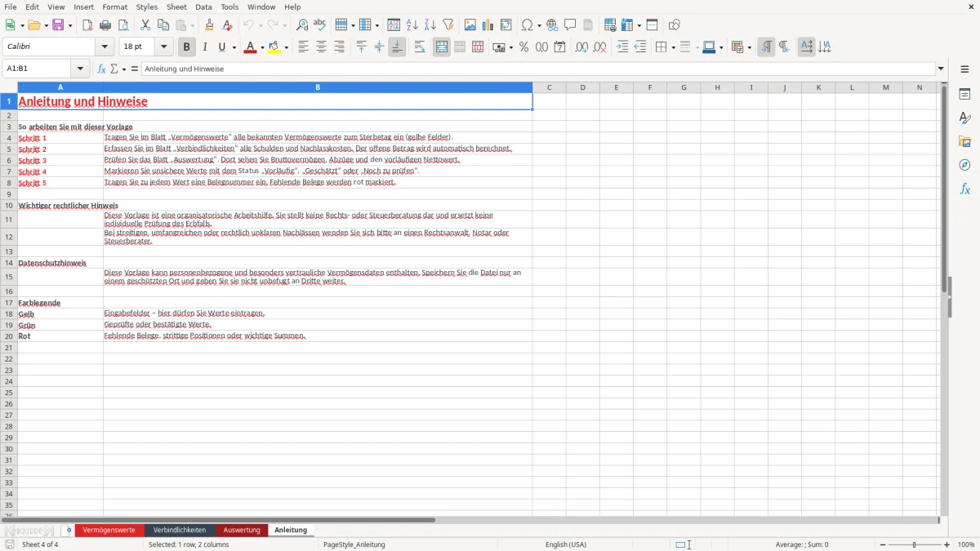Toggle Merge and Center Cells
The image size is (980, 551).
pyautogui.click(x=442, y=47)
